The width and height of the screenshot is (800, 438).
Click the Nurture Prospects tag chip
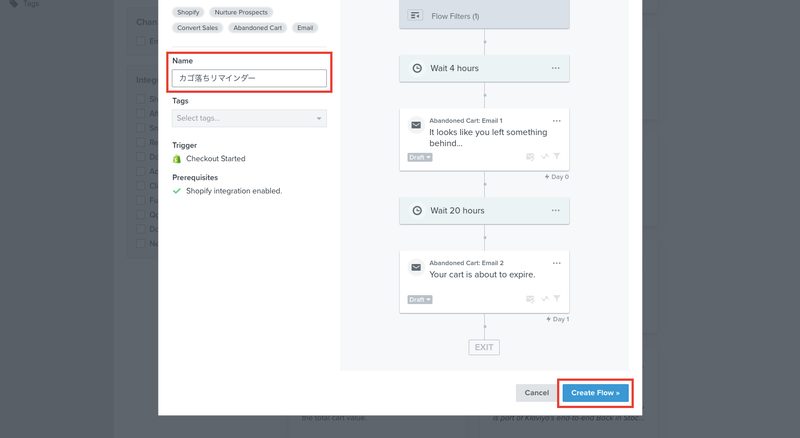click(241, 12)
